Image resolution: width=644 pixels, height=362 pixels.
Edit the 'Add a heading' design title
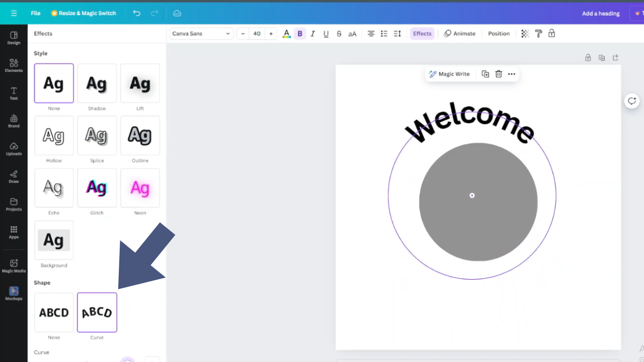tap(601, 14)
